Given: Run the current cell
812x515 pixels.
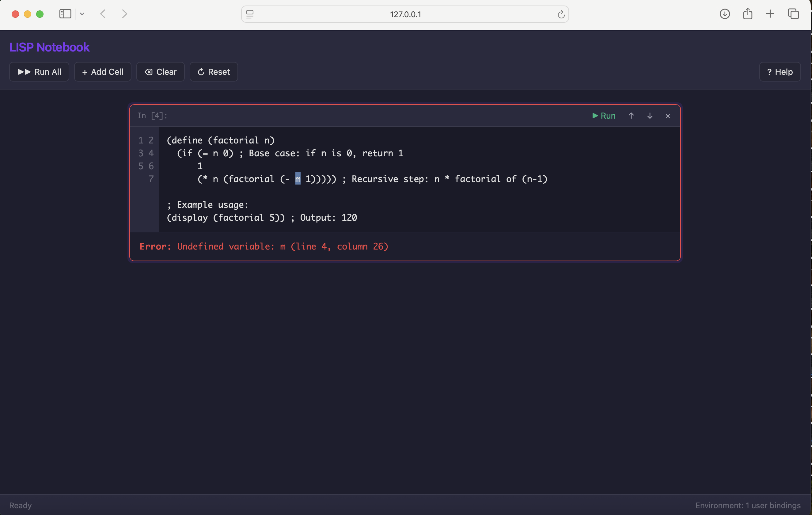Looking at the screenshot, I should coord(603,116).
